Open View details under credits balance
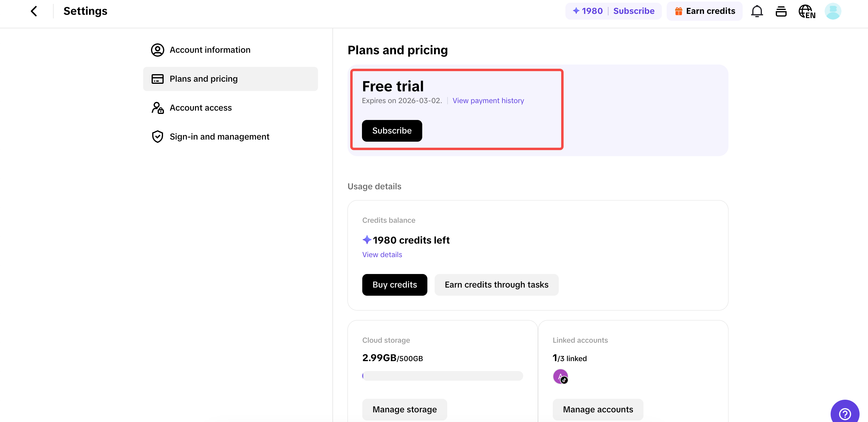The height and width of the screenshot is (422, 868). [382, 254]
